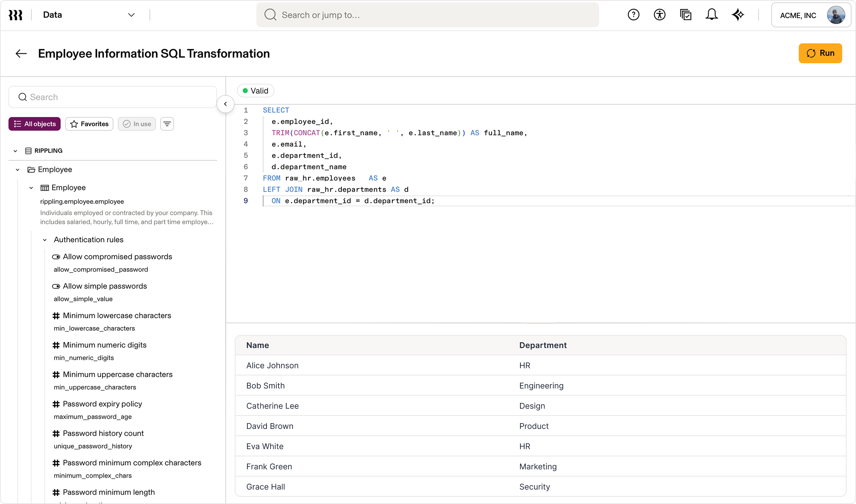The width and height of the screenshot is (856, 504).
Task: Select the All objects filter
Action: coord(35,124)
